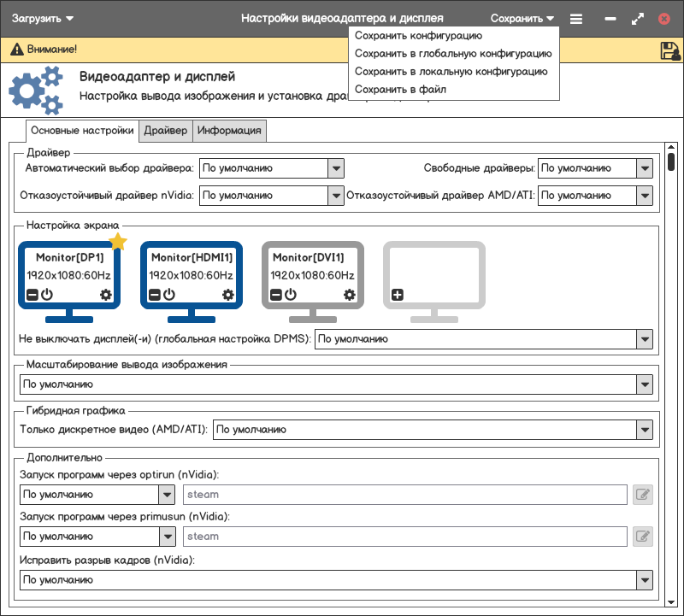The height and width of the screenshot is (616, 684).
Task: Click the yellow star on Monitor[DP1]
Action: pyautogui.click(x=118, y=243)
